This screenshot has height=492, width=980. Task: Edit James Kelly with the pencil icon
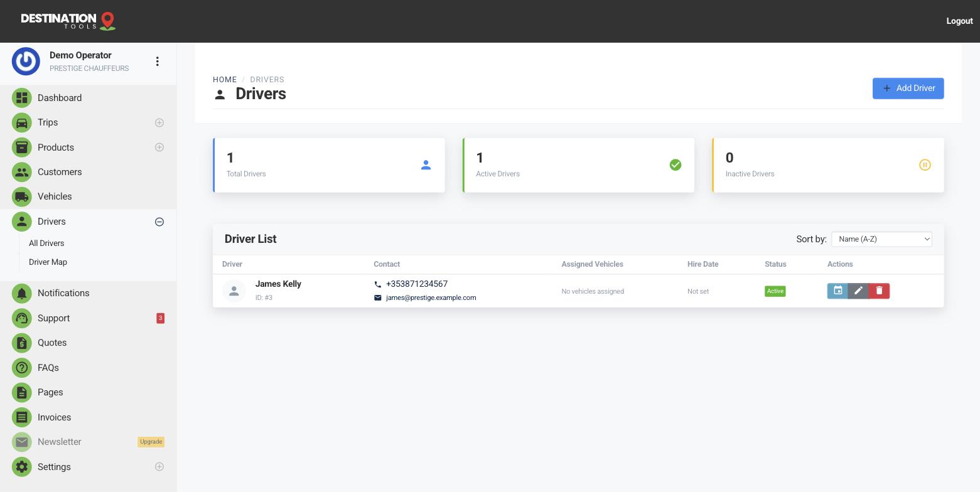pyautogui.click(x=858, y=291)
